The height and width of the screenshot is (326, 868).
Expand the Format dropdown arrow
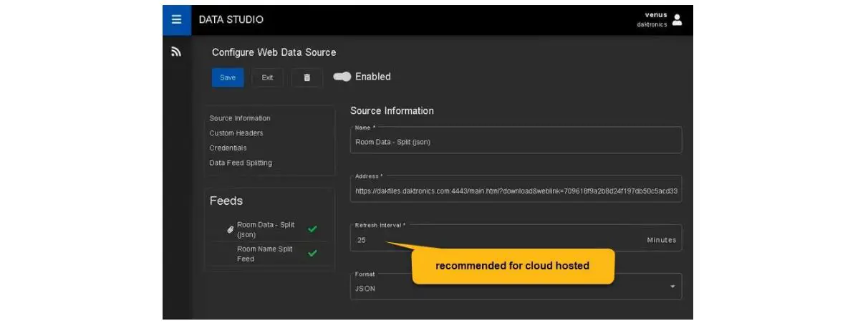[x=672, y=287]
